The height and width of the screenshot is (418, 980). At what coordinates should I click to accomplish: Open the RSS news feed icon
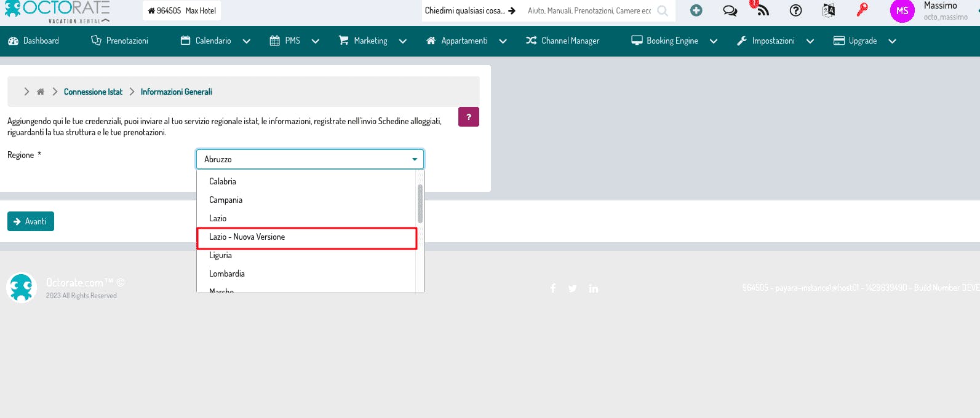coord(762,10)
